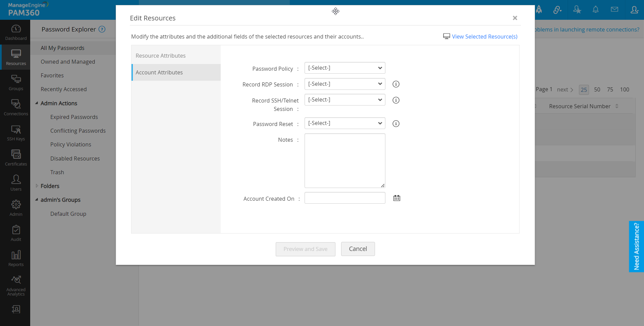
Task: Open SSH Keys in the sidebar
Action: click(16, 133)
